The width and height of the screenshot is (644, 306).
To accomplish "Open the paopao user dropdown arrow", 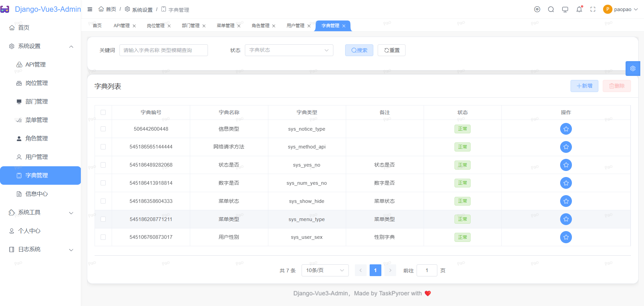I will pos(636,9).
